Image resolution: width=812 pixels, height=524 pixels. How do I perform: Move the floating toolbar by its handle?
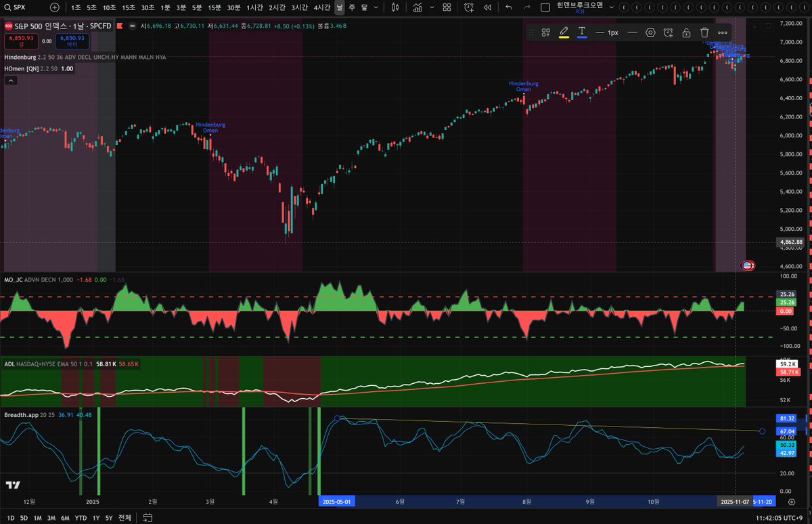(531, 32)
